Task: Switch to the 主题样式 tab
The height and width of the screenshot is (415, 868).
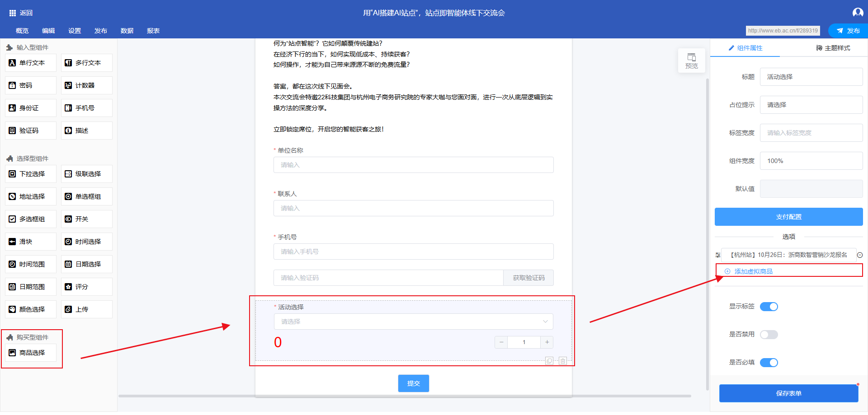Action: [x=833, y=48]
